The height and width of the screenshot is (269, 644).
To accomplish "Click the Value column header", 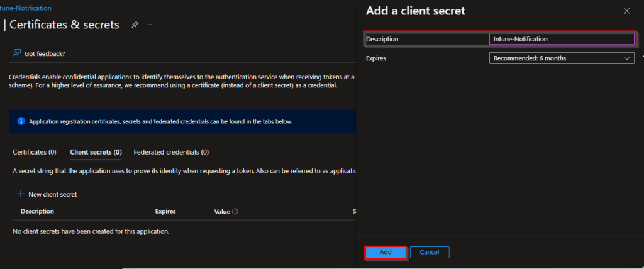I will (x=222, y=212).
